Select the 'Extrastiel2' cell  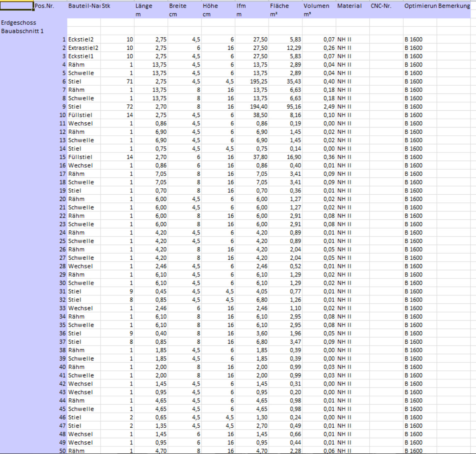pyautogui.click(x=84, y=48)
